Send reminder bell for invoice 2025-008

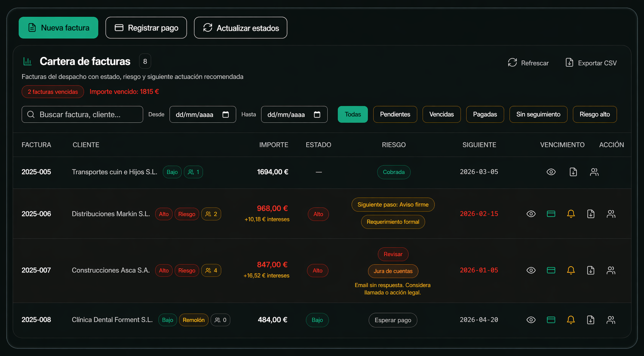coord(571,320)
